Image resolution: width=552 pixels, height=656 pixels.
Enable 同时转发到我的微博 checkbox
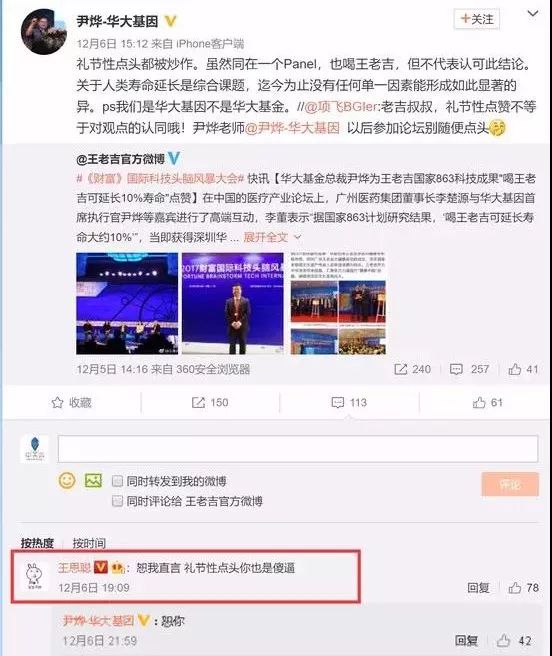(118, 481)
